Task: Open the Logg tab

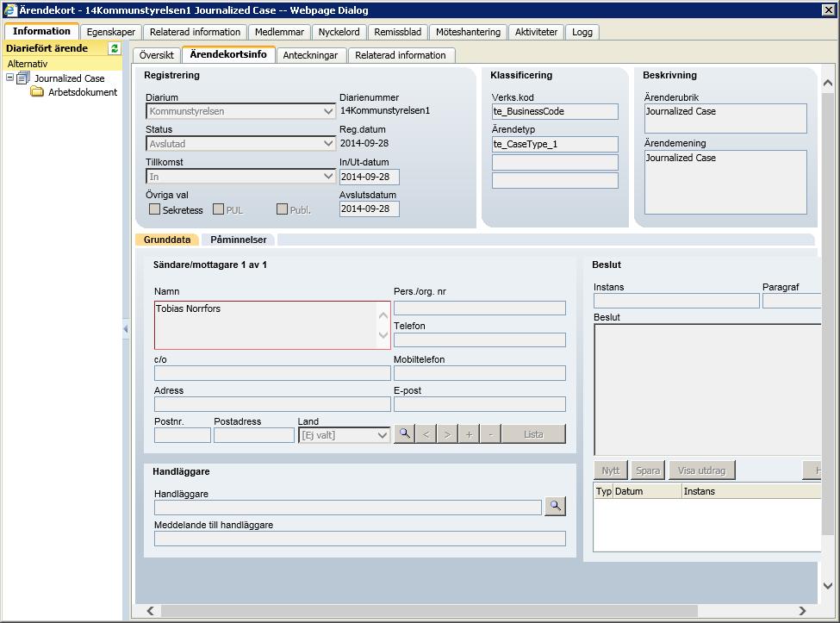Action: point(582,32)
